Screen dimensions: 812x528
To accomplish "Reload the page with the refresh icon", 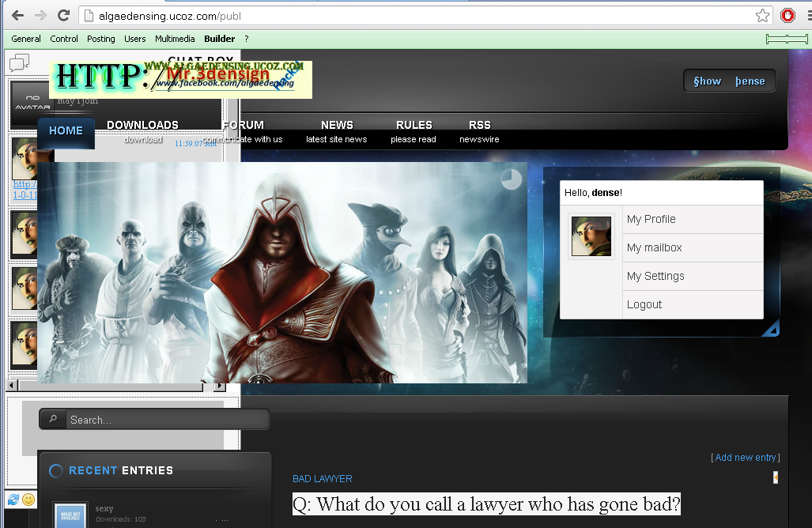I will tap(64, 16).
